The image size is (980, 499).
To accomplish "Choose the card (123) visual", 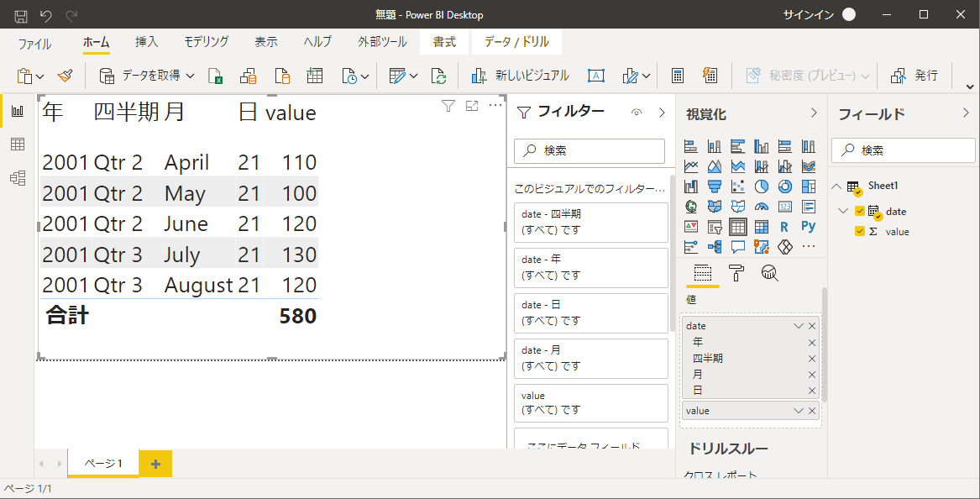I will (785, 207).
